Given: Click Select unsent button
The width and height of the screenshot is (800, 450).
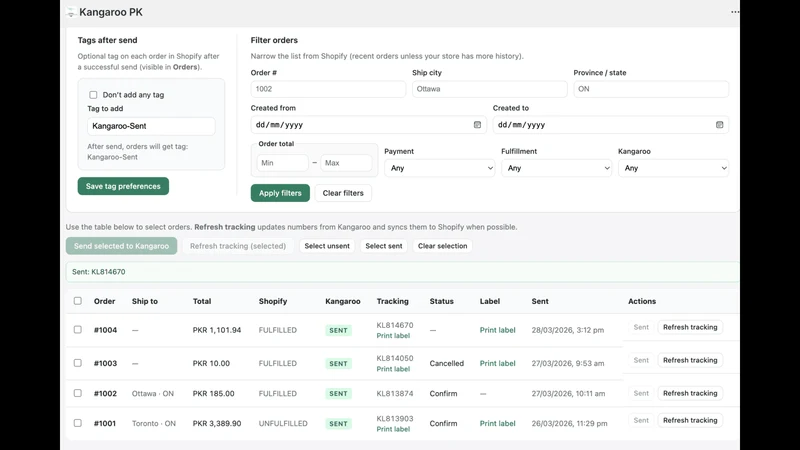Looking at the screenshot, I should click(x=327, y=246).
